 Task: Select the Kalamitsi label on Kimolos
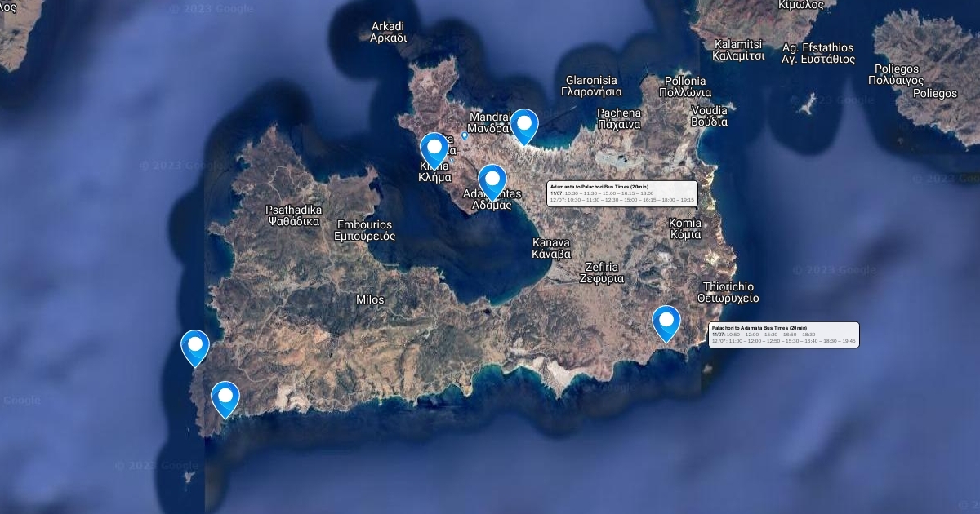click(x=738, y=50)
